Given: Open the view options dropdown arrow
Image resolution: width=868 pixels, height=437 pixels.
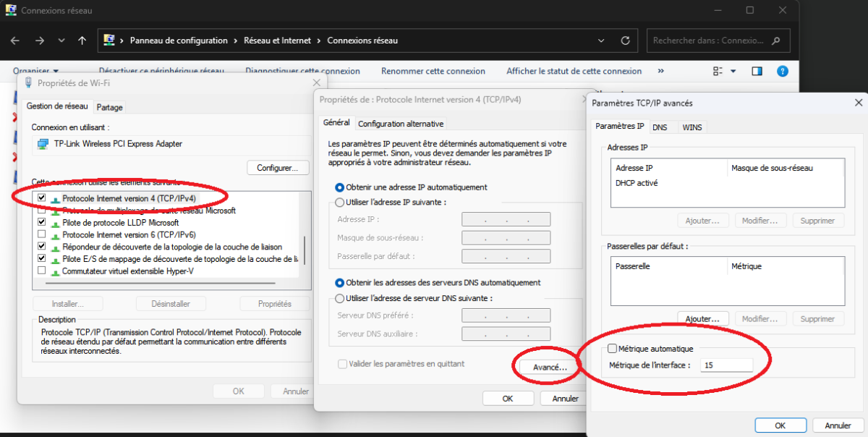Looking at the screenshot, I should tap(733, 71).
